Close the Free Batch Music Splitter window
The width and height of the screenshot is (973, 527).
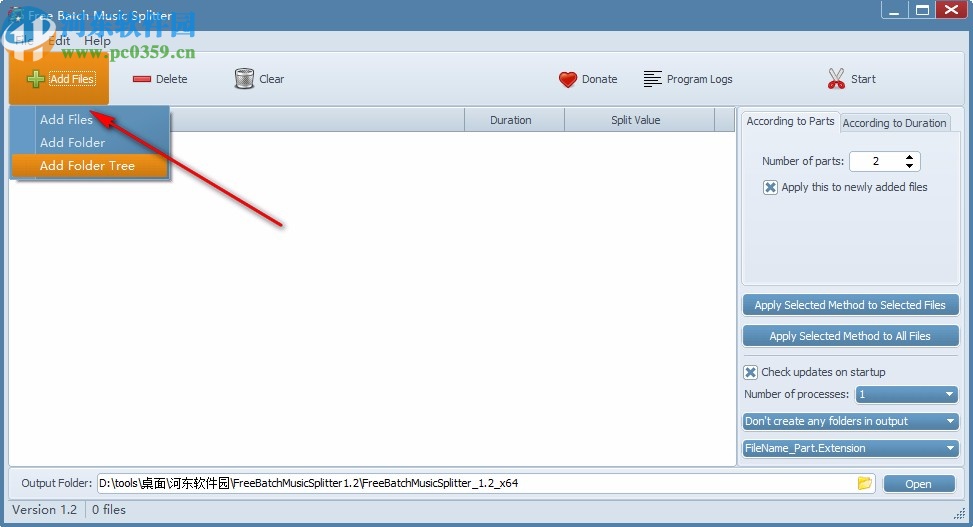[951, 11]
